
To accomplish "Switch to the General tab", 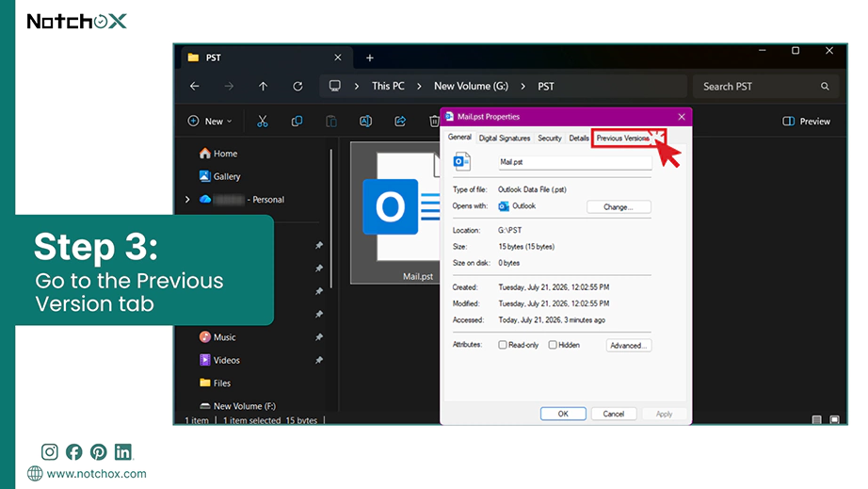I will tap(459, 138).
